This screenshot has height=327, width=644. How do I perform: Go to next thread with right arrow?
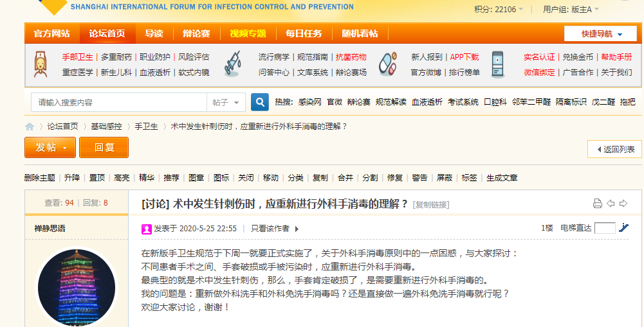pyautogui.click(x=623, y=203)
